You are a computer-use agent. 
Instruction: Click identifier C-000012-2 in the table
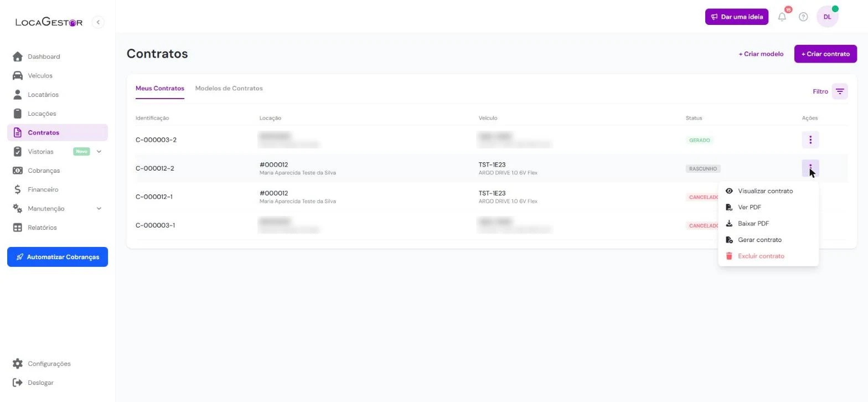(155, 168)
